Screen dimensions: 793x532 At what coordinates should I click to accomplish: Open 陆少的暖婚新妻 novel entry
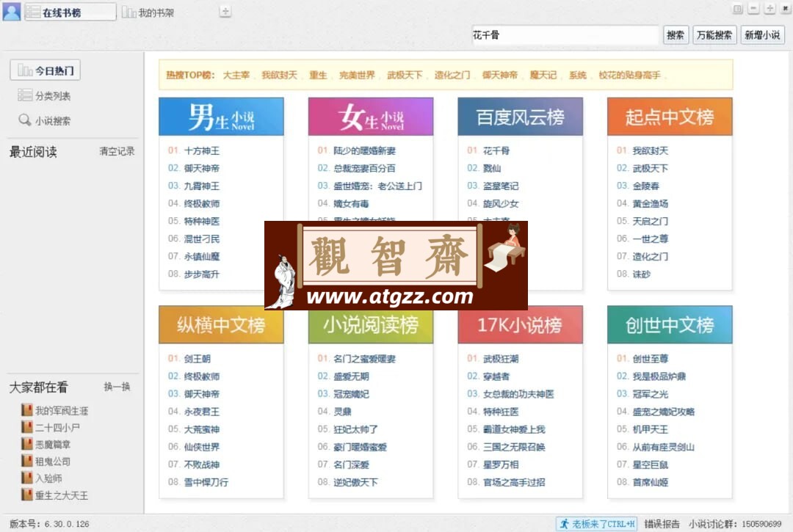pos(365,150)
